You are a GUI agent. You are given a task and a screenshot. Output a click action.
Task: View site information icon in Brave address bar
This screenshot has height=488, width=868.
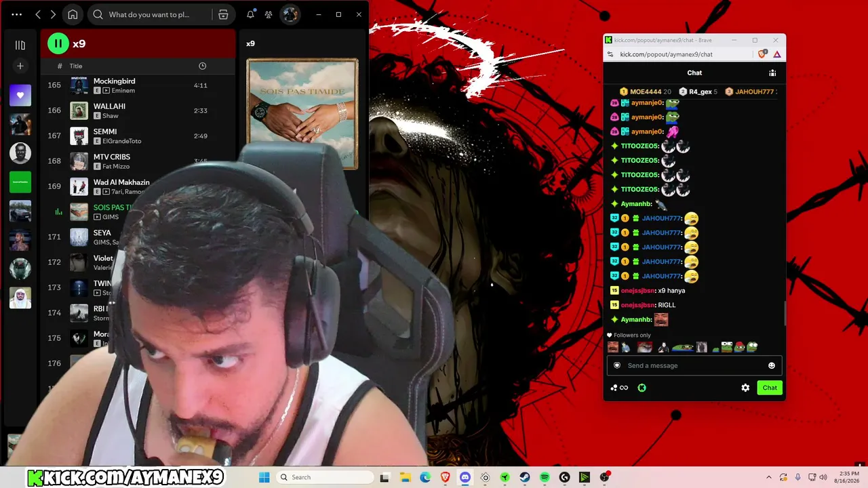point(610,54)
